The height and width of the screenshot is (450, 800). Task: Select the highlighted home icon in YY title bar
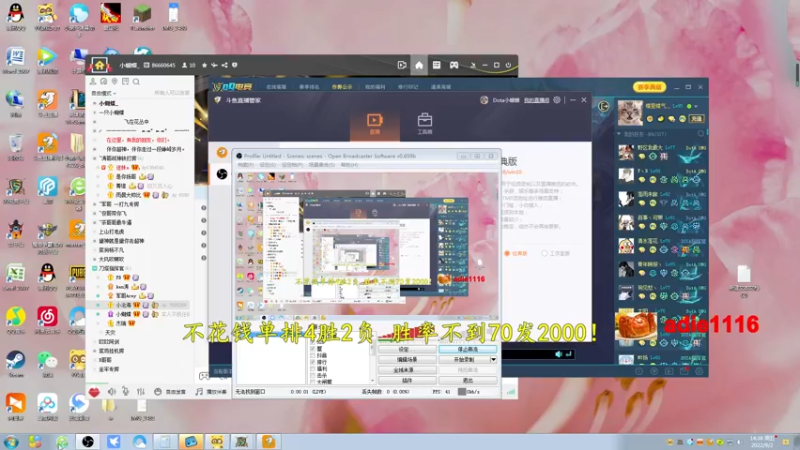click(419, 65)
